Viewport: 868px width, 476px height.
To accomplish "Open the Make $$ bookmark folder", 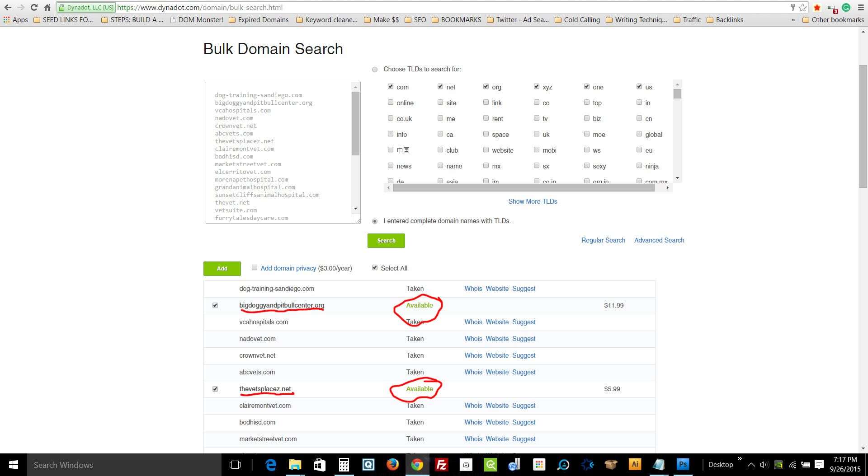I will point(381,20).
